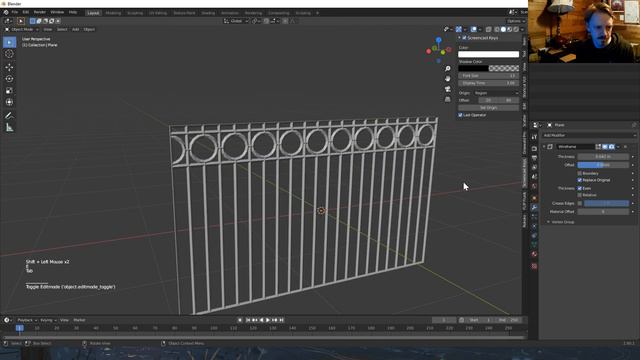
Task: Select rendered viewport shading mode
Action: click(516, 29)
